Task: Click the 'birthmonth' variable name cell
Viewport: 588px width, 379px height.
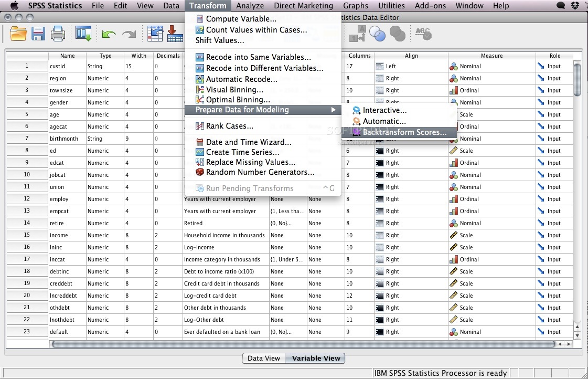Action: tap(68, 139)
